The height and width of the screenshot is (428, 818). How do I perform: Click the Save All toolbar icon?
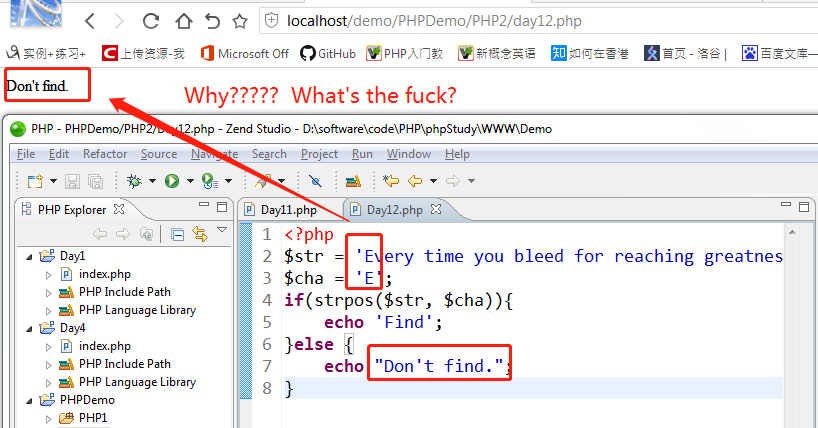pyautogui.click(x=95, y=181)
